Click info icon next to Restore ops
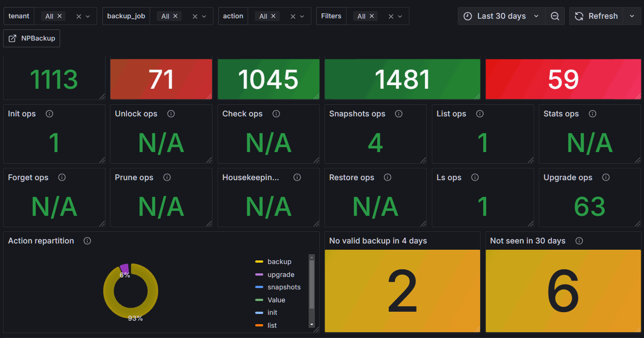Screen dimensions: 644x338 click(387, 177)
